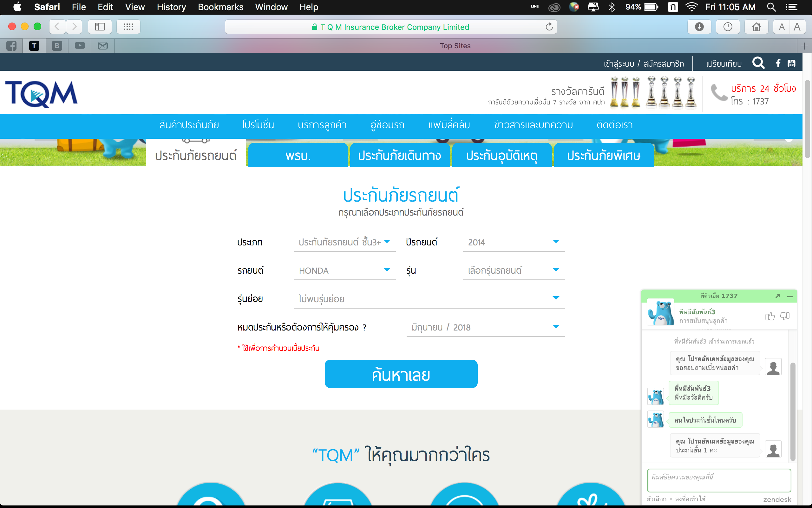Switch to ประกันภัยเดินทาง tab
812x508 pixels.
[400, 155]
